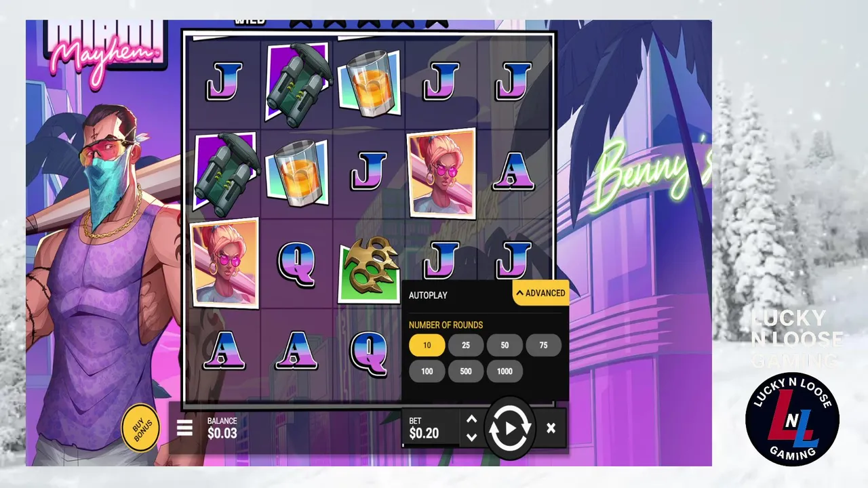Select 100 rounds for autoplay
The width and height of the screenshot is (868, 488).
click(427, 371)
